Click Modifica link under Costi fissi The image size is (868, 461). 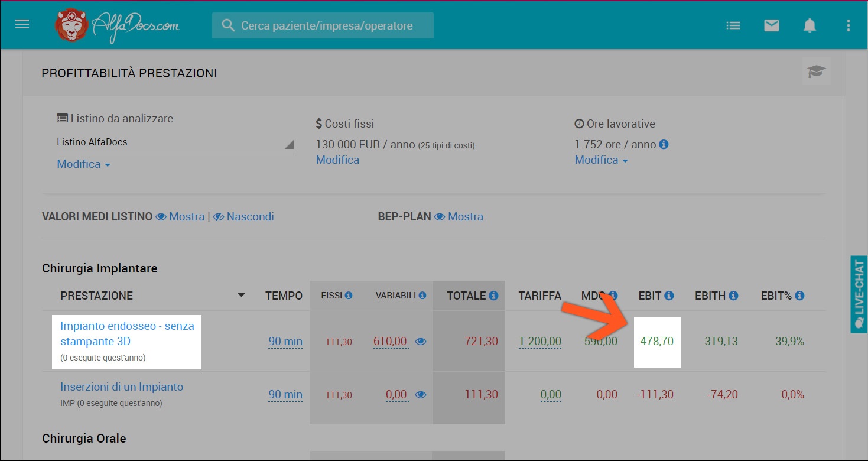[x=337, y=160]
